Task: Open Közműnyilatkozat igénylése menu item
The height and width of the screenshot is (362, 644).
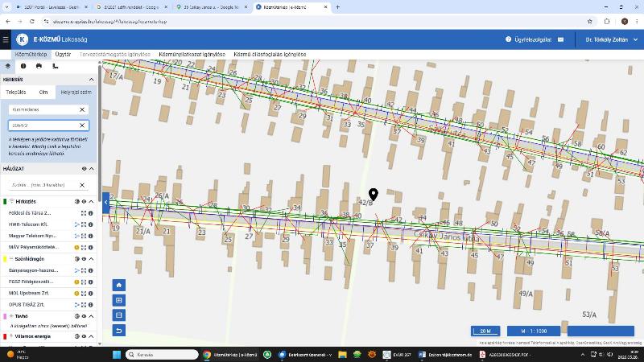Action: click(x=192, y=54)
